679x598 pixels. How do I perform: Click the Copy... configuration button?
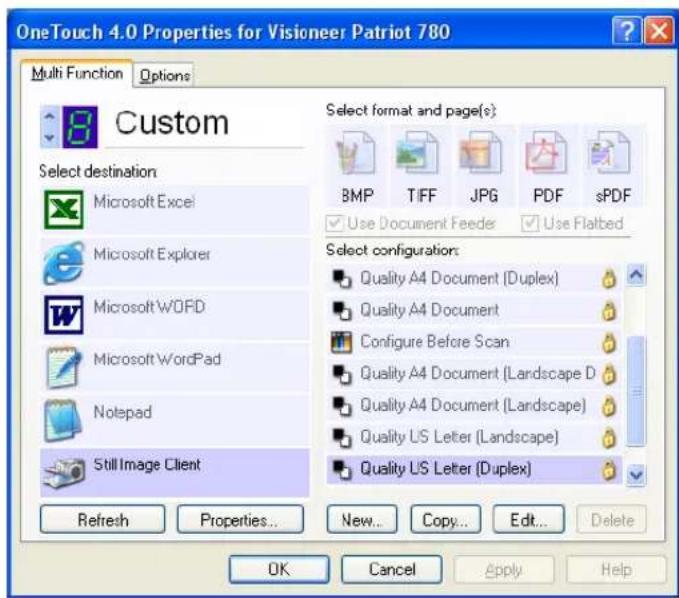pos(445,519)
